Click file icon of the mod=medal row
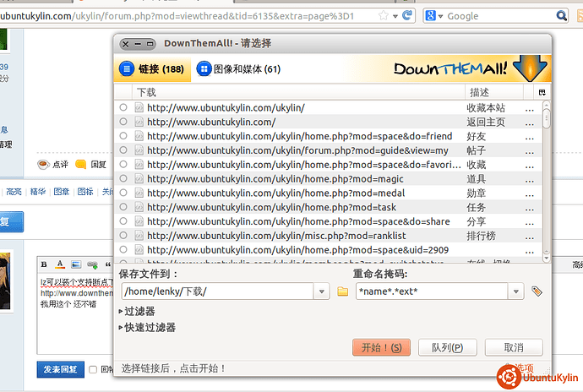583x392 pixels. click(x=139, y=193)
